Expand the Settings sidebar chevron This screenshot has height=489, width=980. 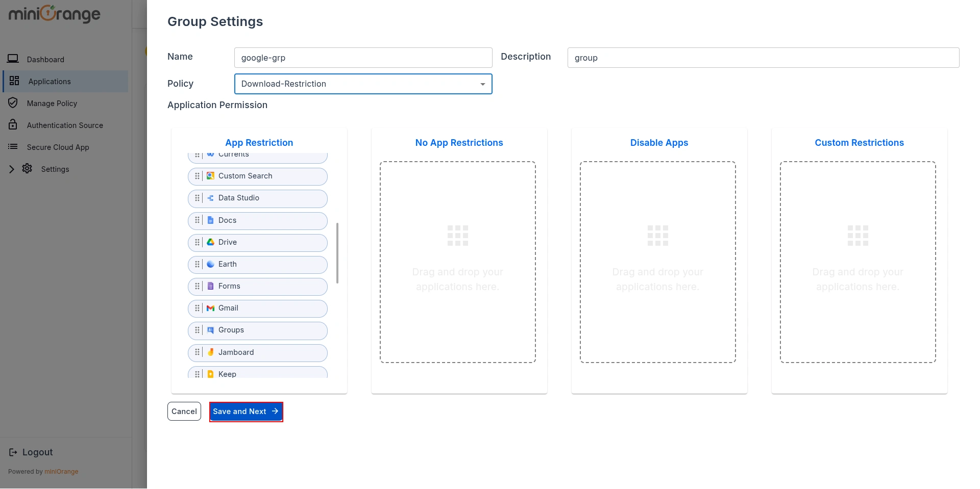pyautogui.click(x=11, y=169)
